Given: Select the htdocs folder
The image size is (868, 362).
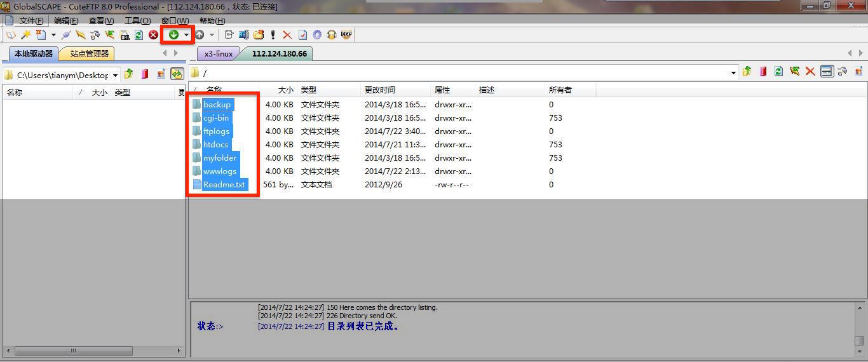Looking at the screenshot, I should coord(215,145).
